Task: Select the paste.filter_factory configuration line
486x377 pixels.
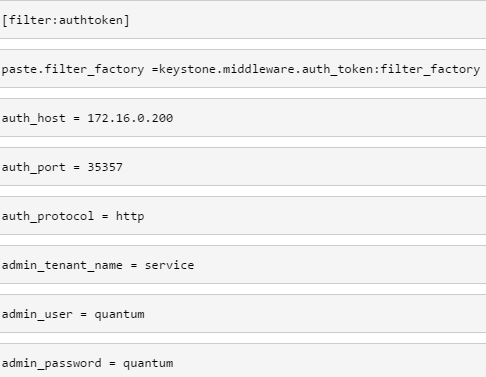Action: click(243, 69)
